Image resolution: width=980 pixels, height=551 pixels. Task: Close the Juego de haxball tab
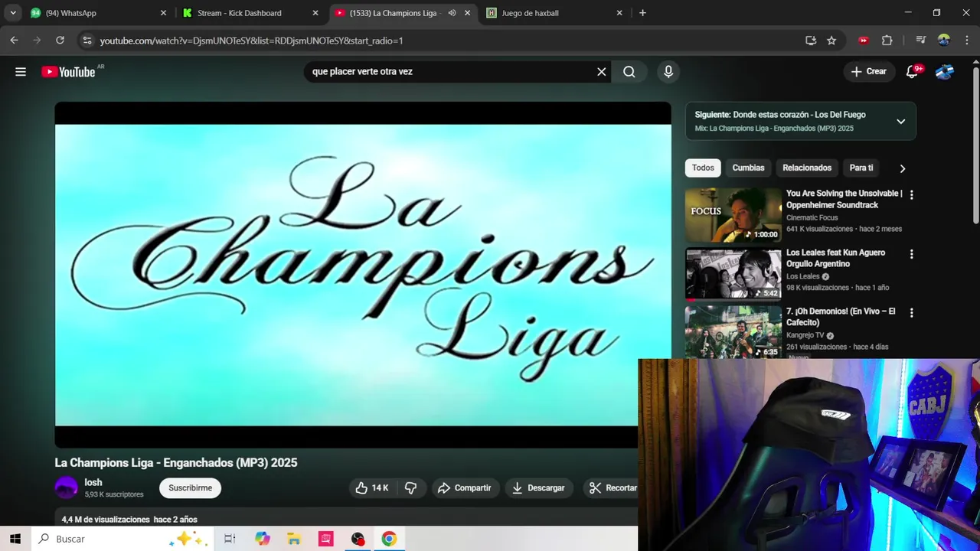point(619,13)
